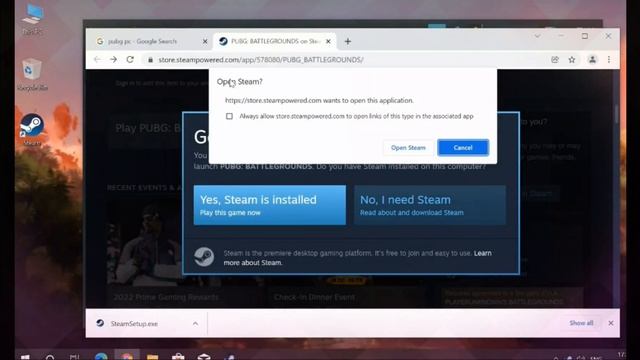The width and height of the screenshot is (640, 360).
Task: Select the PUBG: BATTLEGROUNDS on Steam tab
Action: coord(275,41)
